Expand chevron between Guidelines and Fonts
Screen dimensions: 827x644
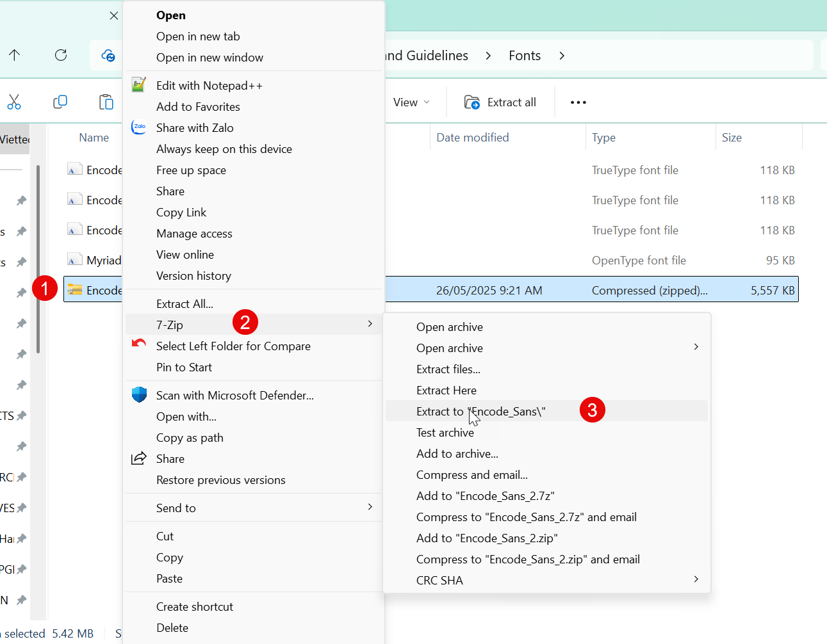click(488, 56)
